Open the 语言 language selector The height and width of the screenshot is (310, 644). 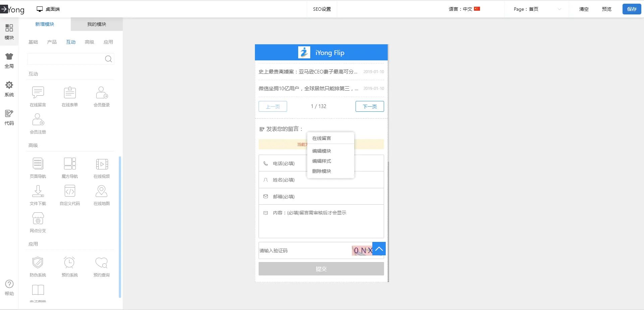[464, 9]
